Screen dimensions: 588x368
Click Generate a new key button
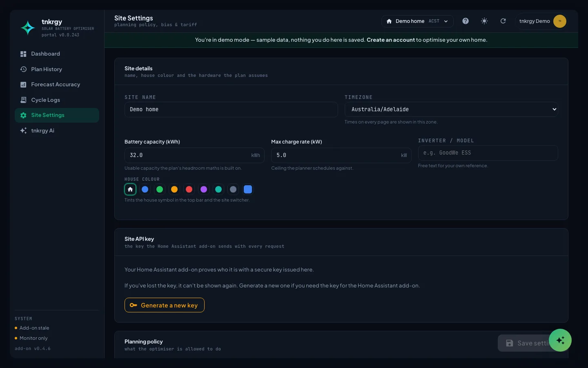(x=165, y=305)
